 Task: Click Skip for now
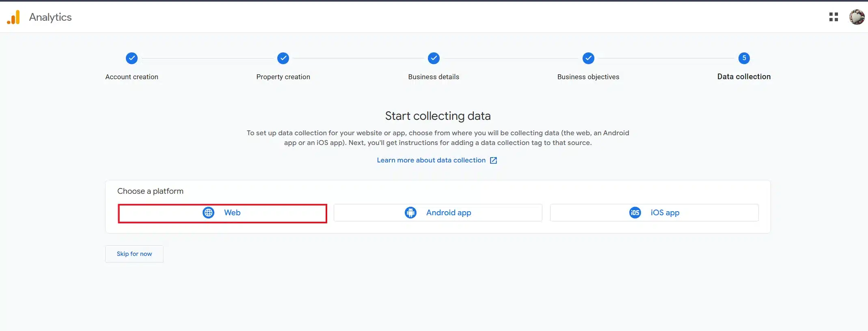point(134,254)
